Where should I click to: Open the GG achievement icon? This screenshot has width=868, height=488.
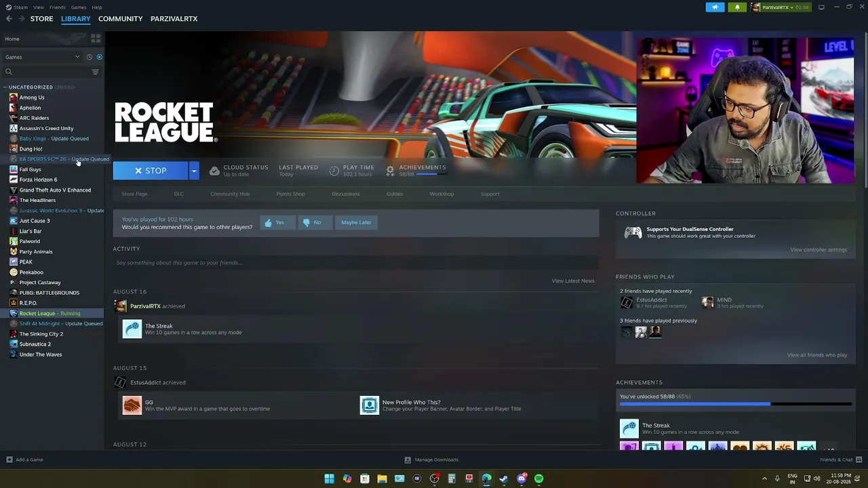pyautogui.click(x=132, y=405)
